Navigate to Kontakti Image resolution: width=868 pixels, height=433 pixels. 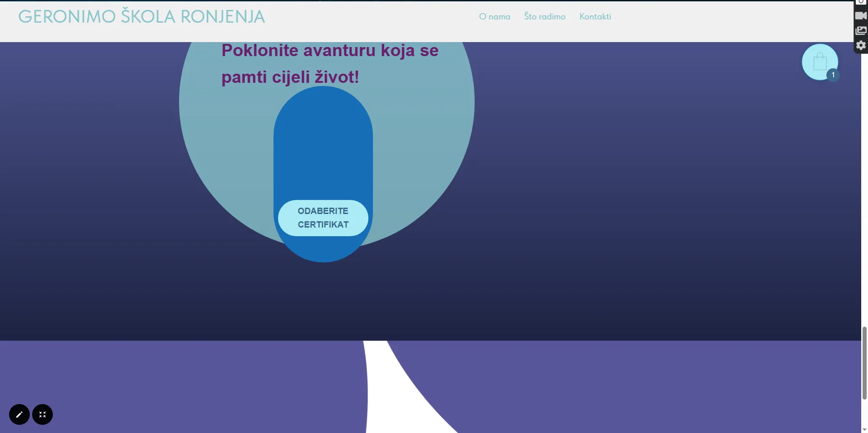pos(595,17)
